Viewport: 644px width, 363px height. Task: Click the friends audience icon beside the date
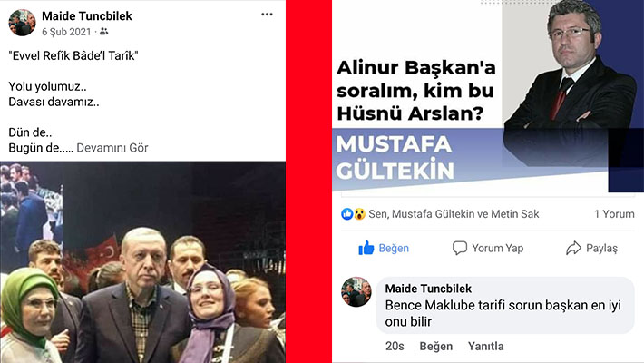pos(104,32)
